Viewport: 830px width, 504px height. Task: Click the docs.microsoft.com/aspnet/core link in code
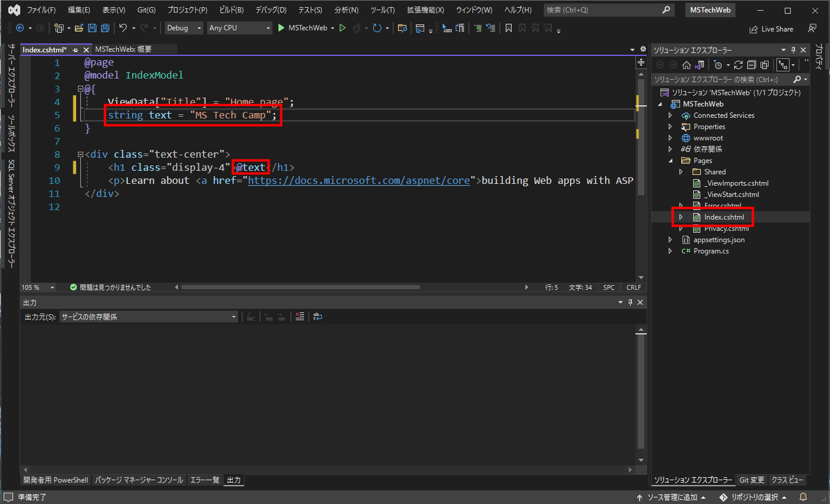tap(359, 180)
